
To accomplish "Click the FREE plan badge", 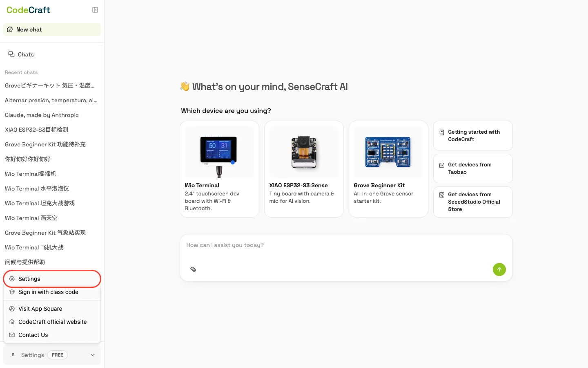I will tap(58, 355).
